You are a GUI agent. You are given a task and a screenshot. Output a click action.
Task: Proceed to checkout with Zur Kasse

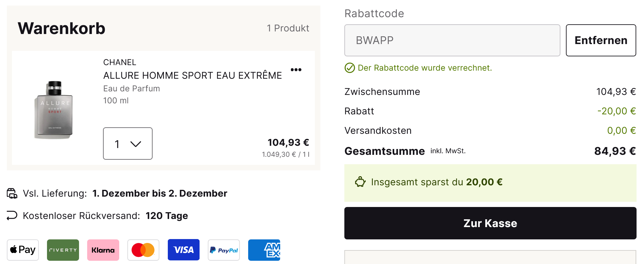pyautogui.click(x=490, y=223)
